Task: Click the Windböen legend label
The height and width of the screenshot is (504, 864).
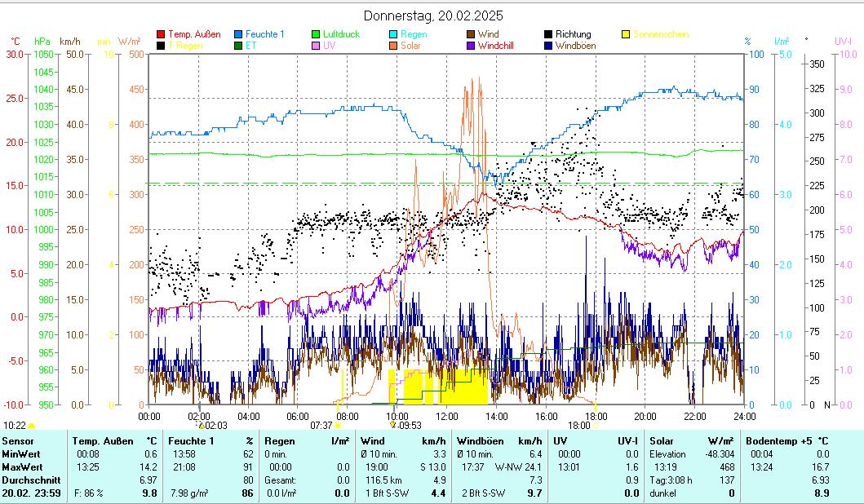Action: [576, 46]
